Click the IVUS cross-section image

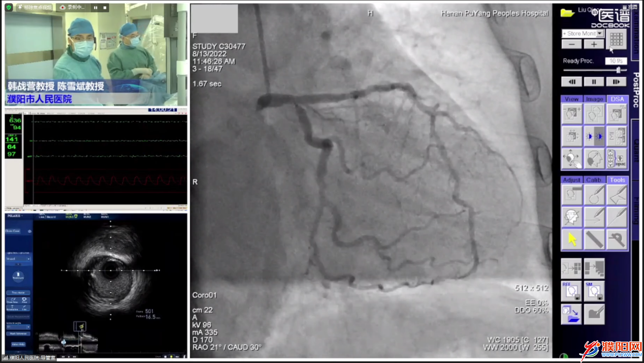[x=111, y=270]
